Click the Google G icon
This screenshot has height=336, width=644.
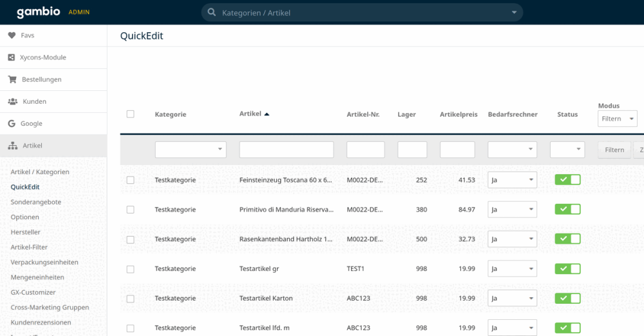pos(12,123)
